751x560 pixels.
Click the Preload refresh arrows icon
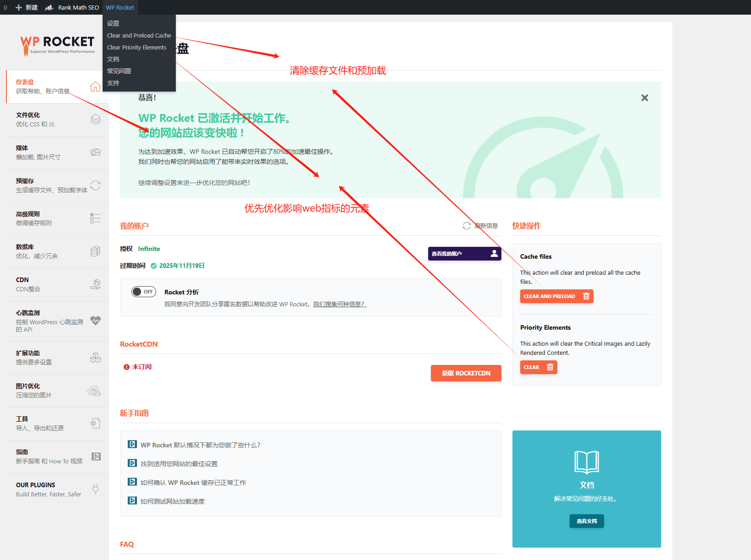point(95,185)
